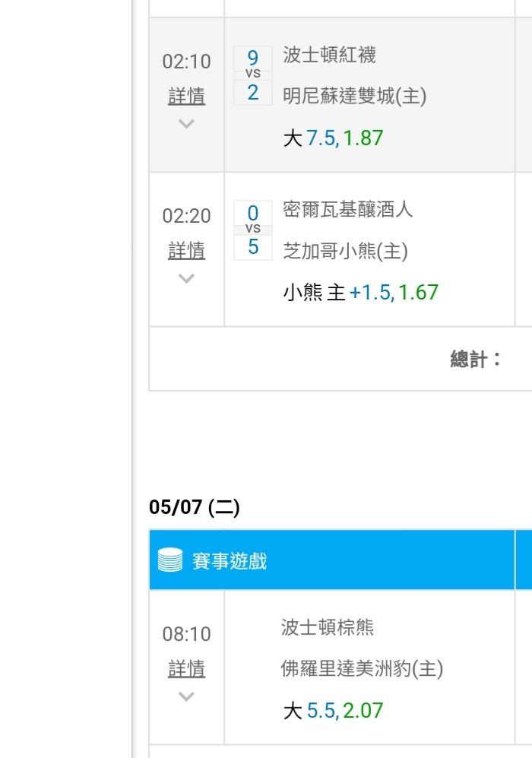This screenshot has height=758, width=532.
Task: Click the 9 vs 2 score box
Action: click(x=253, y=75)
